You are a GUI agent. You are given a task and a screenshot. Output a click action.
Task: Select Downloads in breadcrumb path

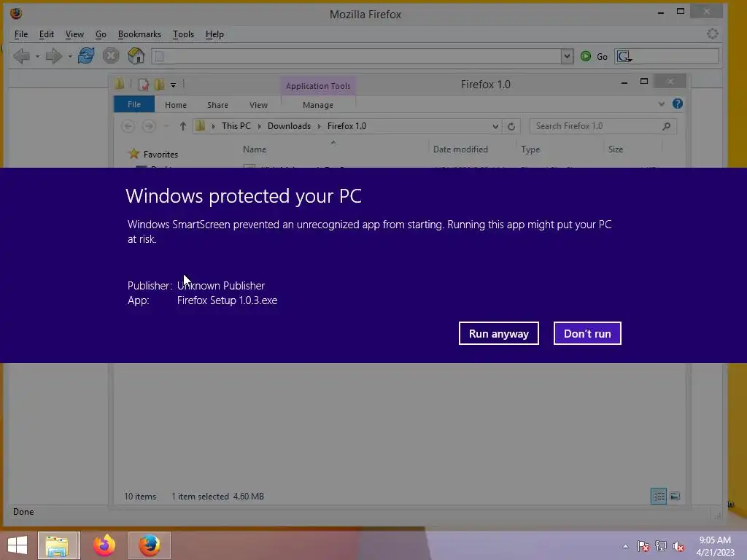(289, 126)
